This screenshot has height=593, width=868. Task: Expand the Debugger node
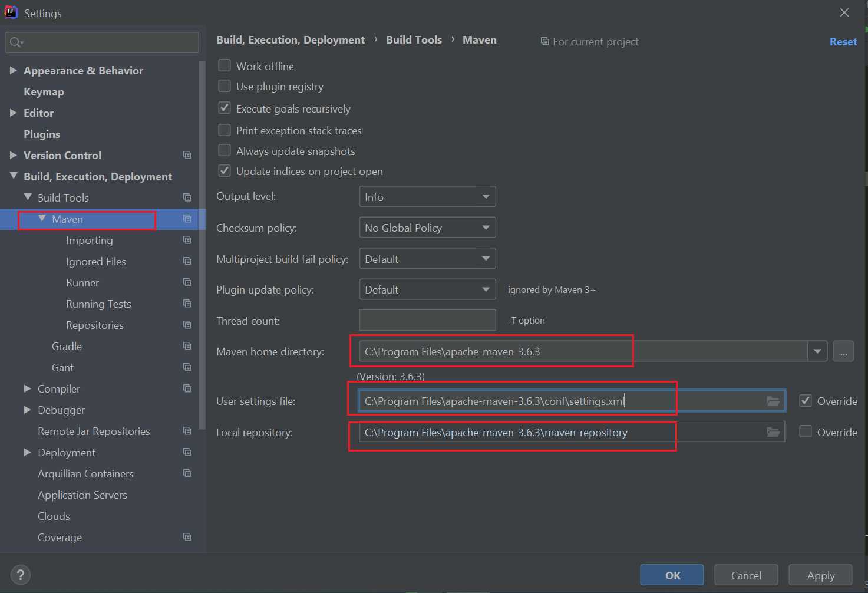pos(27,410)
